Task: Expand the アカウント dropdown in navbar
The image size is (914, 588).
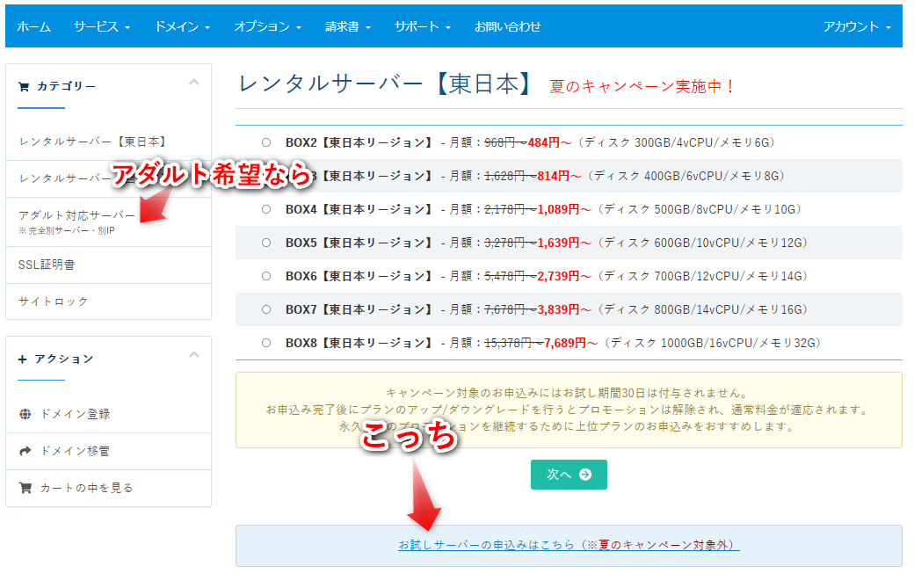Action: 856,26
